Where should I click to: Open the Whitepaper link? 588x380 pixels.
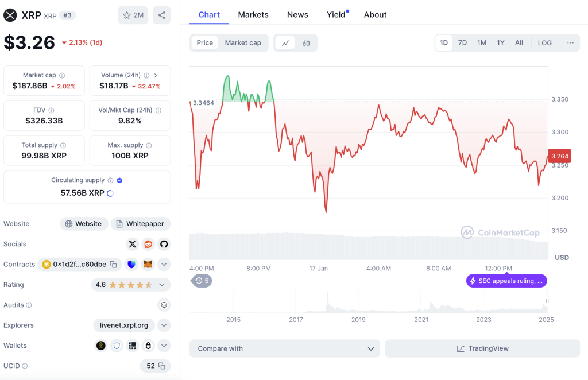coord(141,224)
